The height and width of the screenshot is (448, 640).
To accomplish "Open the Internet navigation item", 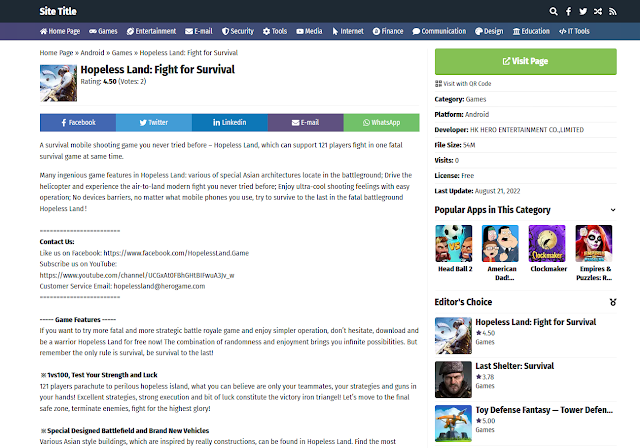I will click(x=348, y=31).
